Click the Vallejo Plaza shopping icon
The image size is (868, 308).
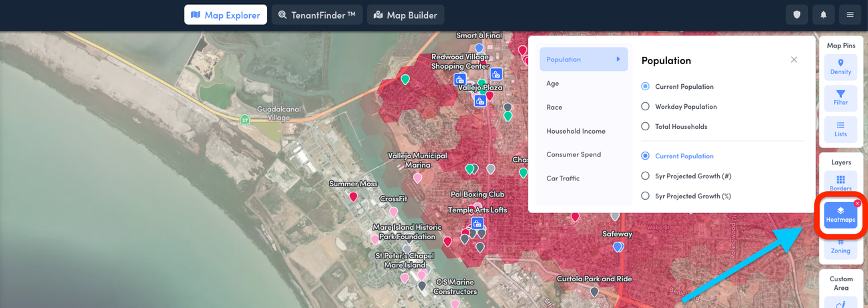coord(480,102)
